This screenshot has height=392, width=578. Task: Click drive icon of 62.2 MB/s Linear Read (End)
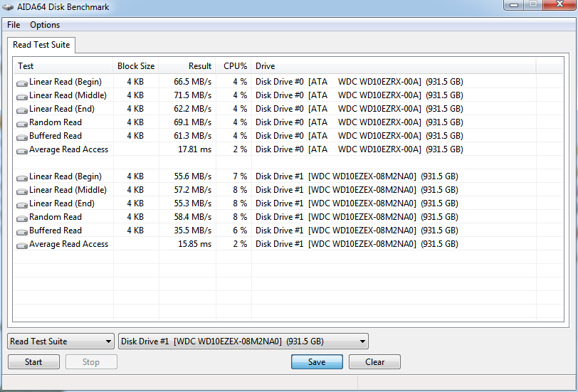pos(22,110)
